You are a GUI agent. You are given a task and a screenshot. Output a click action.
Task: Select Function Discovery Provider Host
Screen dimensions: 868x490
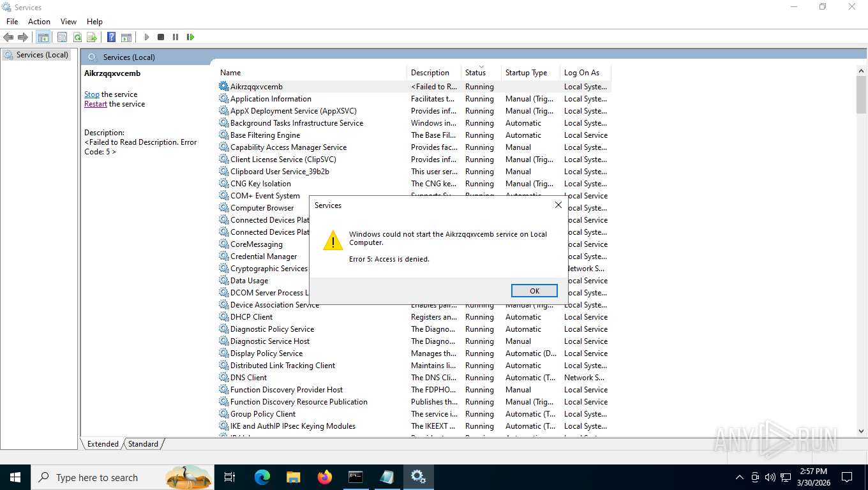414,390
